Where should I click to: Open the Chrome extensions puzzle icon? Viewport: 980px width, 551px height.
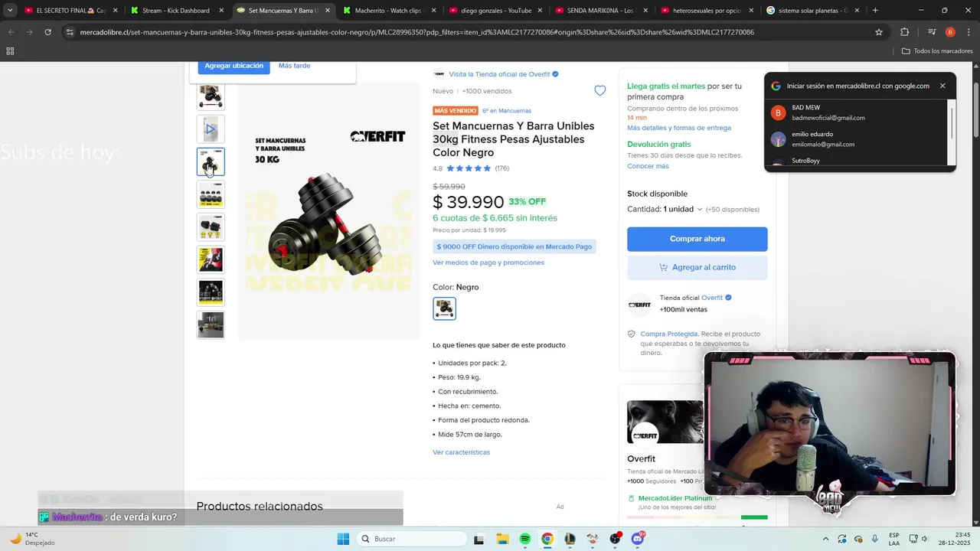pyautogui.click(x=904, y=32)
